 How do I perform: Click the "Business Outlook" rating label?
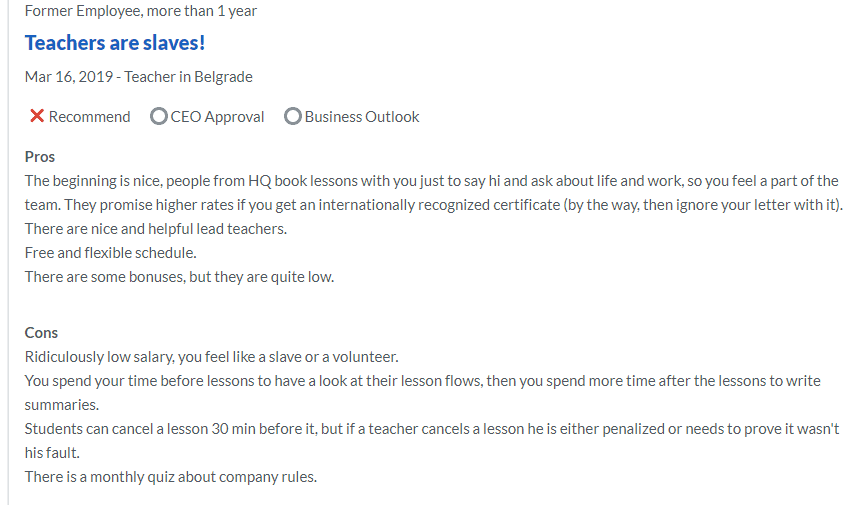tap(362, 117)
